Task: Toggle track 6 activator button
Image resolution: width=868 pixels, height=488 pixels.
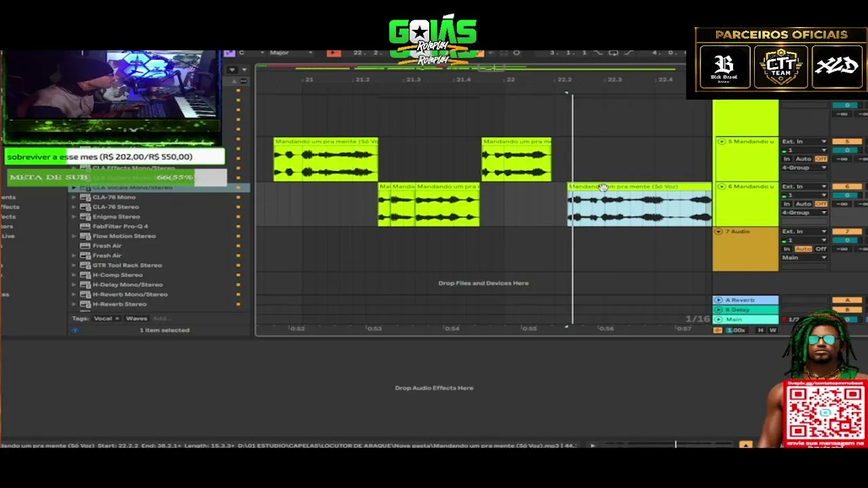Action: [x=846, y=186]
